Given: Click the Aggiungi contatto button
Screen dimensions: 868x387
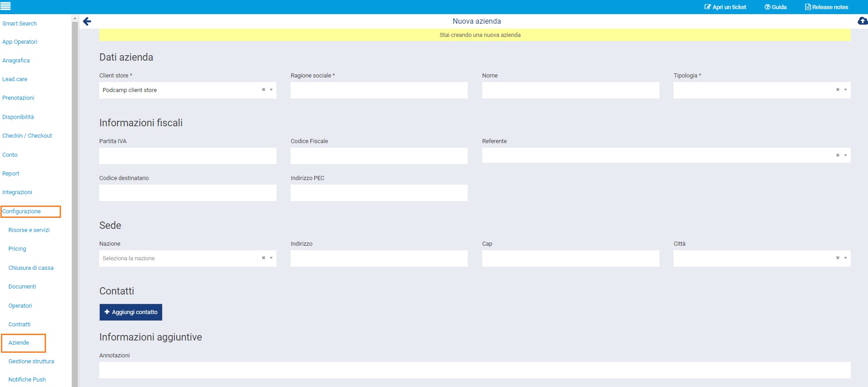Looking at the screenshot, I should coord(131,312).
